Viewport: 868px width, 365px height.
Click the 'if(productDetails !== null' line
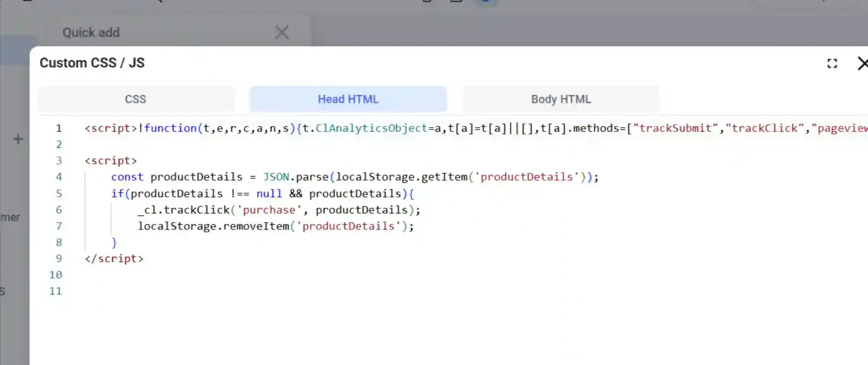263,193
